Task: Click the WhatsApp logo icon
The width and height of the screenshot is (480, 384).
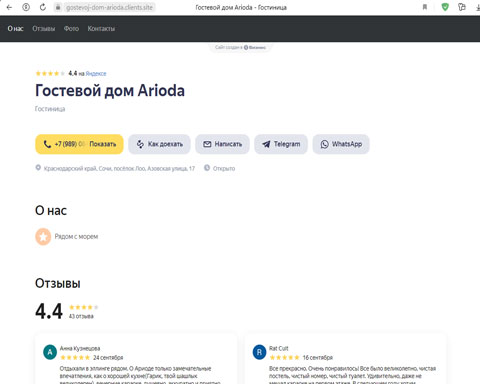Action: [325, 144]
